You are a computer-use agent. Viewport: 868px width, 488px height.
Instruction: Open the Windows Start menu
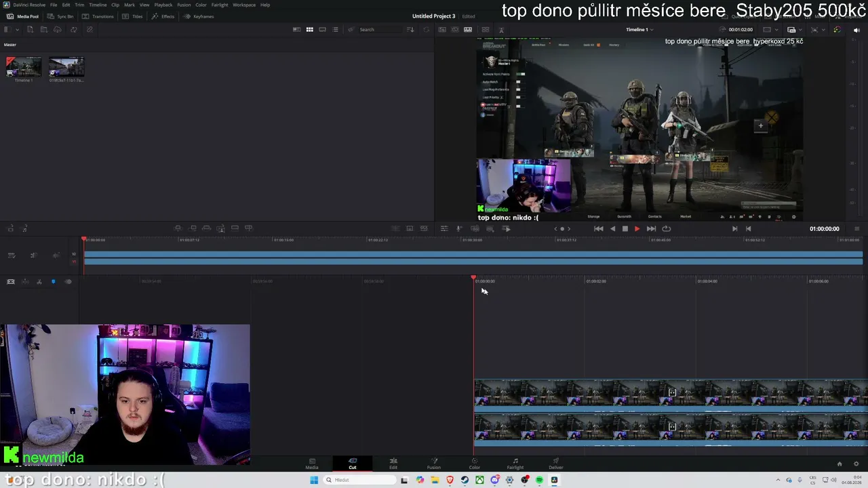point(314,481)
